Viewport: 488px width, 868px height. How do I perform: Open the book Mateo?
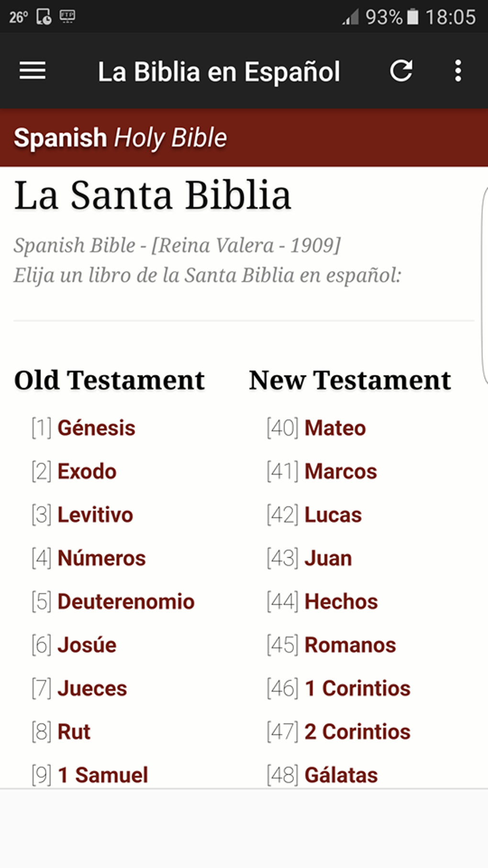[x=335, y=428]
